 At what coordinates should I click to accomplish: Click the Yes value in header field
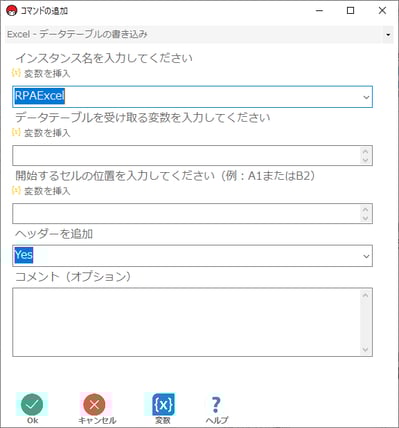click(24, 255)
